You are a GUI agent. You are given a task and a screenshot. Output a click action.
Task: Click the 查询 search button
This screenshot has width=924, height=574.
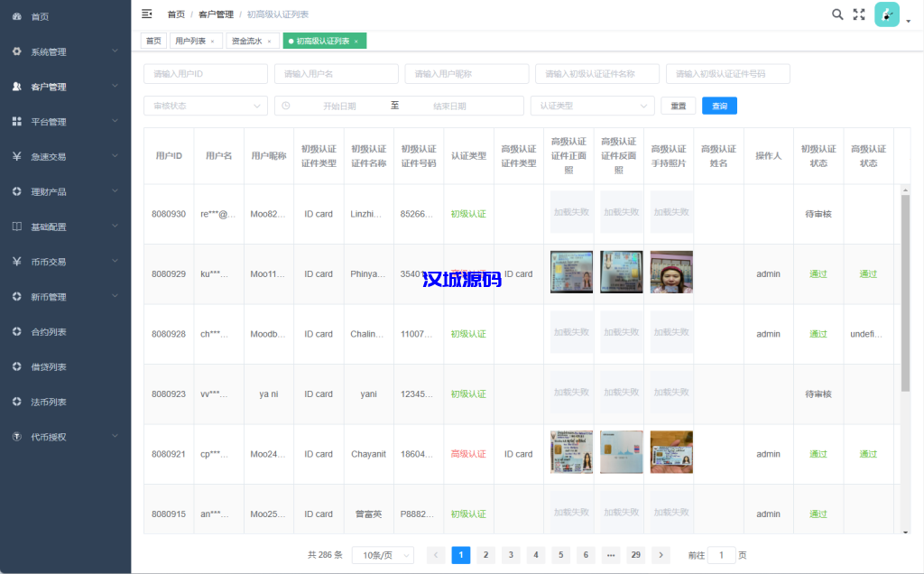717,106
